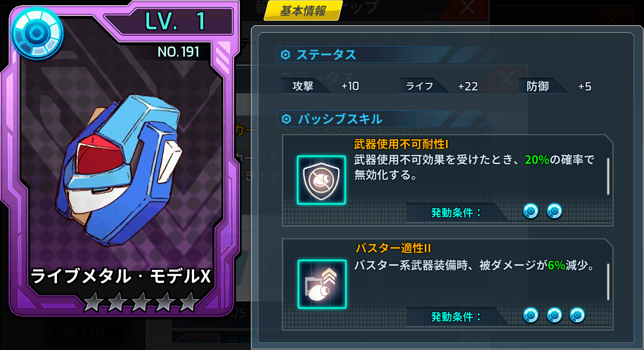Click the fifth star on the card
The height and width of the screenshot is (350, 644).
[x=189, y=302]
